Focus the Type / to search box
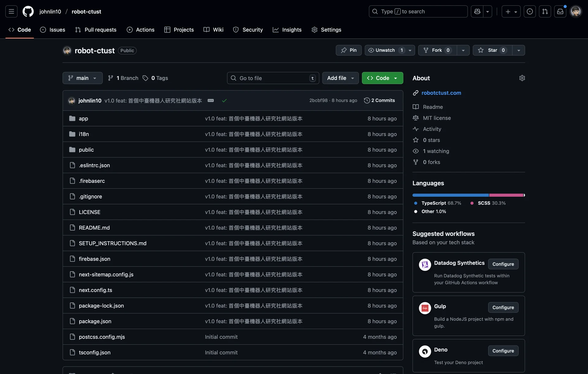The width and height of the screenshot is (588, 374). (418, 12)
